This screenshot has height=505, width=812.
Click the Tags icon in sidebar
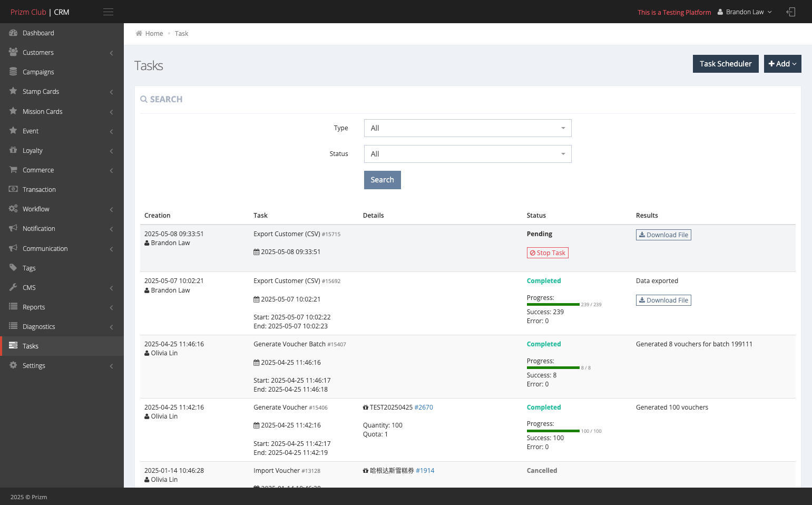click(x=13, y=268)
